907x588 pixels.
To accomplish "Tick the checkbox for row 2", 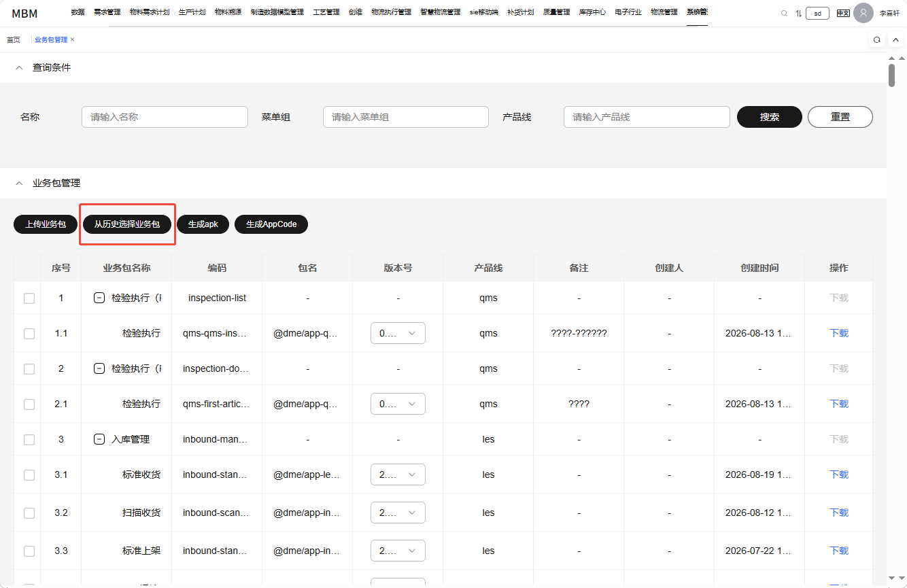I will 29,368.
